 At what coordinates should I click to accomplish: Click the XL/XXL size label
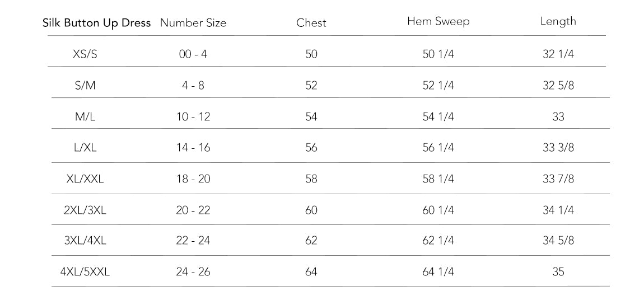pyautogui.click(x=85, y=179)
